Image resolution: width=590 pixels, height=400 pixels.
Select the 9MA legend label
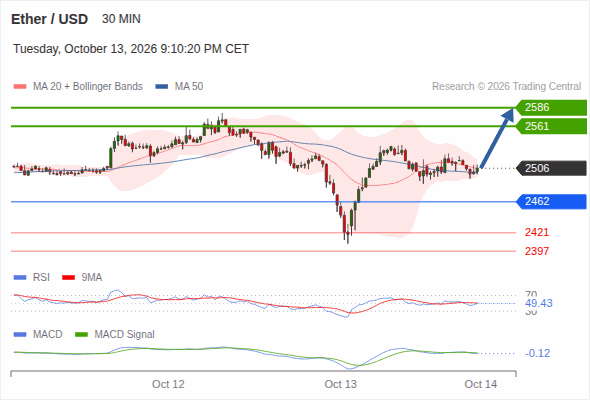[x=92, y=277]
